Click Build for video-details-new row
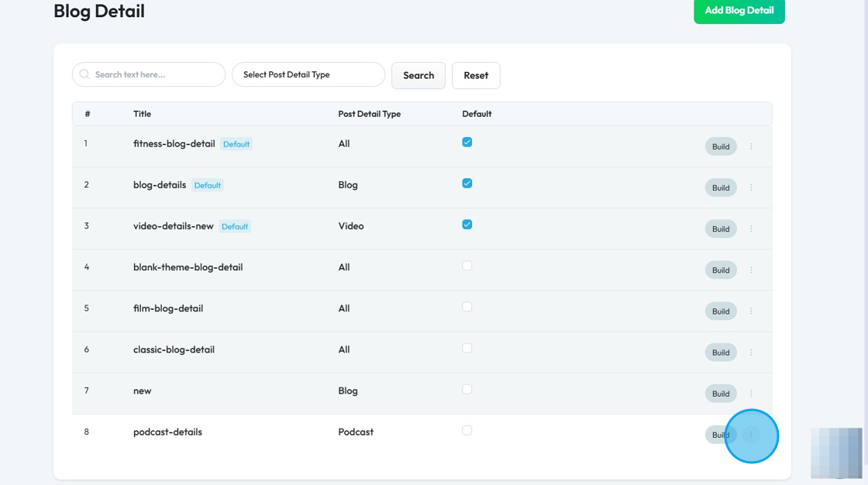Image resolution: width=868 pixels, height=485 pixels. pyautogui.click(x=721, y=229)
